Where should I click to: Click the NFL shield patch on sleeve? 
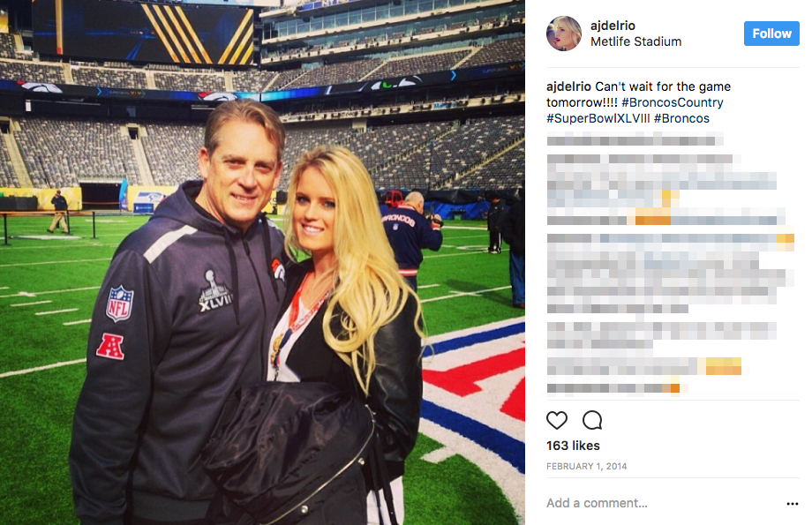pos(120,304)
